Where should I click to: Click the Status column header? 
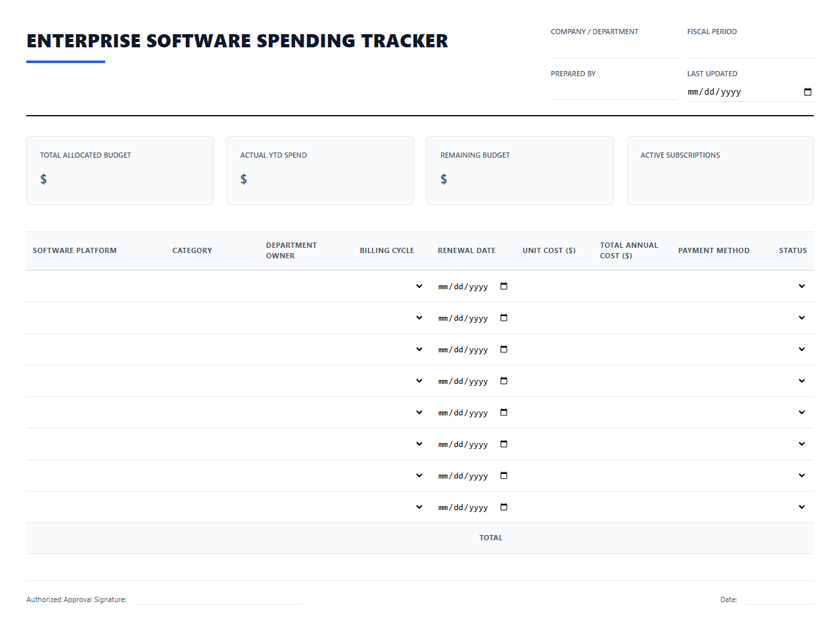coord(793,250)
